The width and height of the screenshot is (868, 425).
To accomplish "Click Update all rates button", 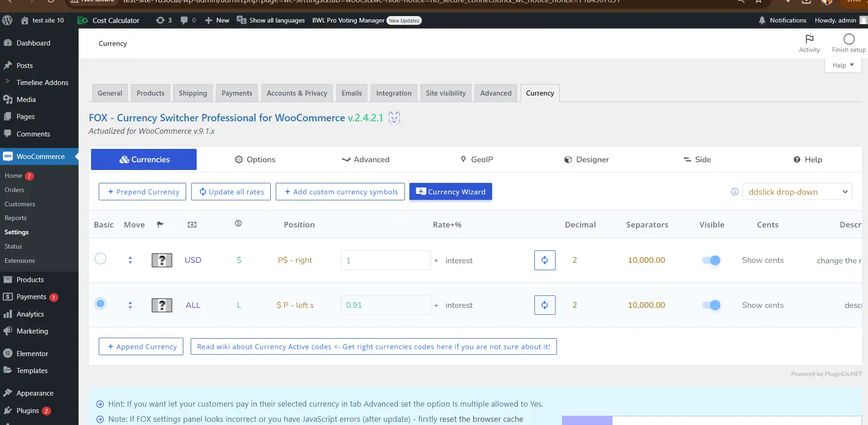I will [x=231, y=192].
